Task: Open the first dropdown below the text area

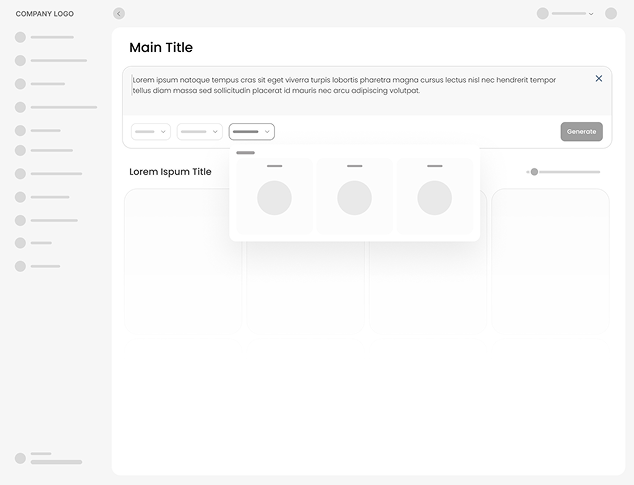Action: point(151,131)
